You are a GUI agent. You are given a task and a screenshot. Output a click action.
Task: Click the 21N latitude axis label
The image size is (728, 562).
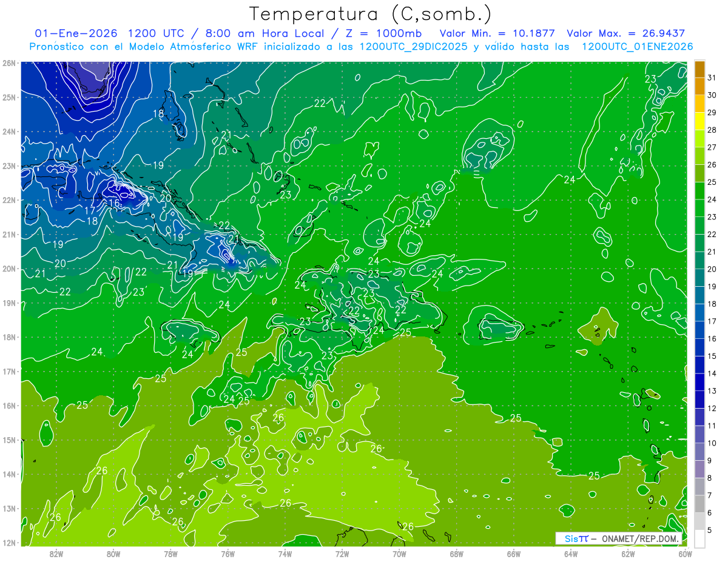[x=9, y=235]
